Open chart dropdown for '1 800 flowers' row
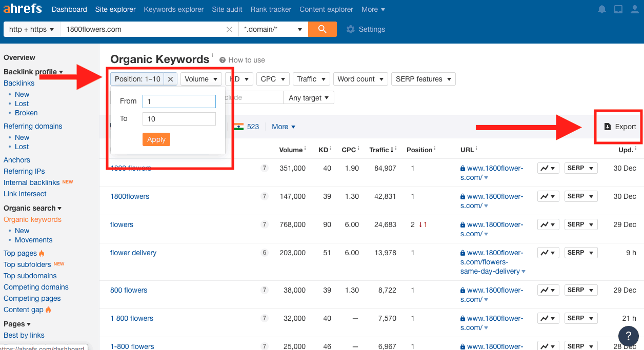This screenshot has height=350, width=644. pos(548,318)
